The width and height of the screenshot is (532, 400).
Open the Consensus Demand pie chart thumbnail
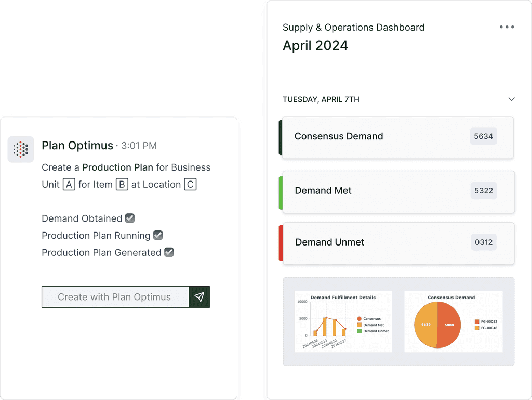(453, 321)
